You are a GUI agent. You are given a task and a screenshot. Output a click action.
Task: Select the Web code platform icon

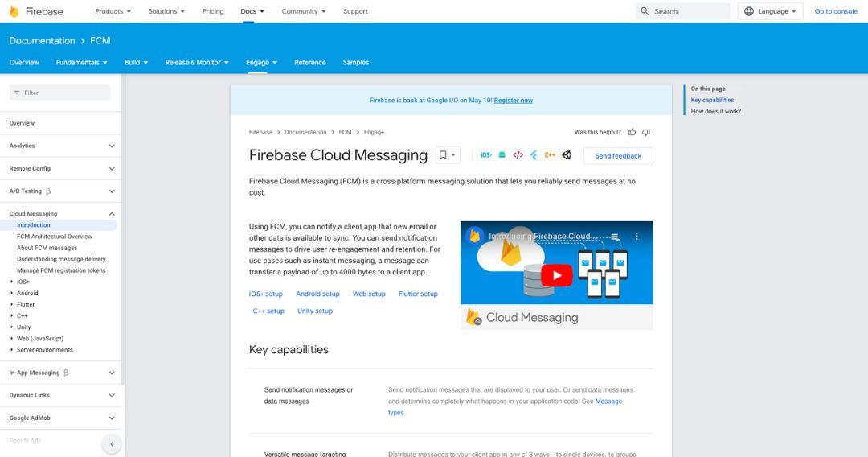(518, 155)
